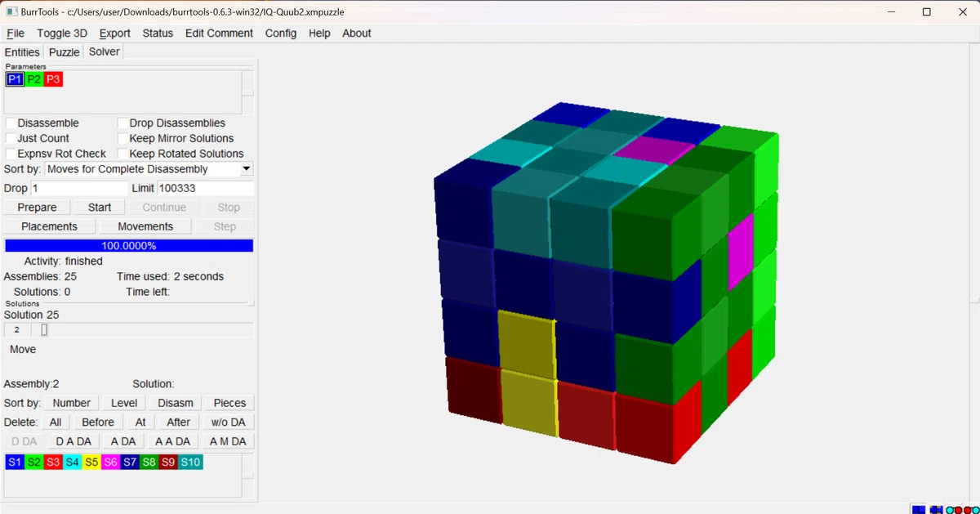The height and width of the screenshot is (514, 980).
Task: Click piece S5 yellow visibility block
Action: tap(91, 462)
